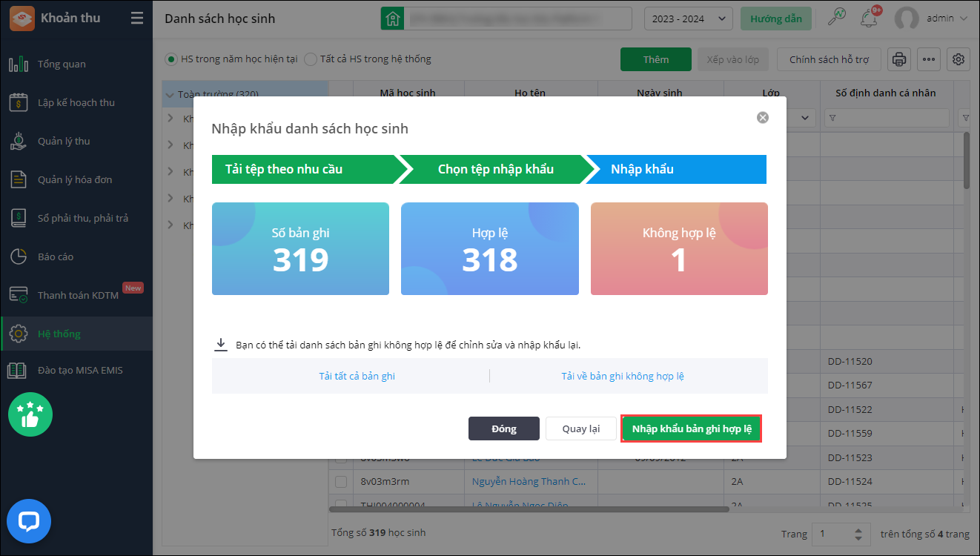Click the vertical table scrollbar

click(x=966, y=161)
